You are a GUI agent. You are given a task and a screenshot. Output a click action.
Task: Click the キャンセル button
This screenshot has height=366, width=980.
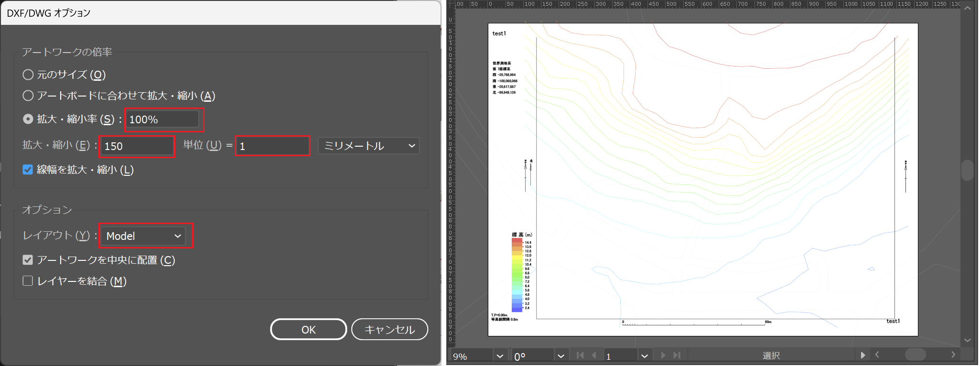click(x=389, y=330)
